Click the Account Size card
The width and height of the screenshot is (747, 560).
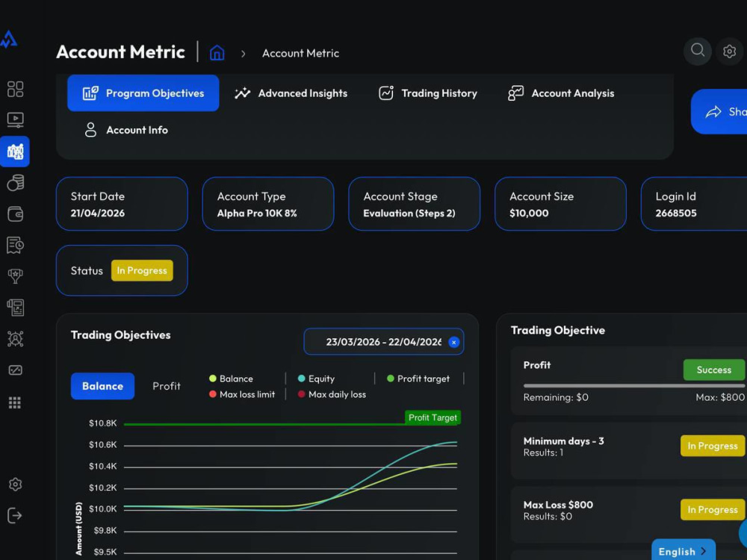click(561, 204)
